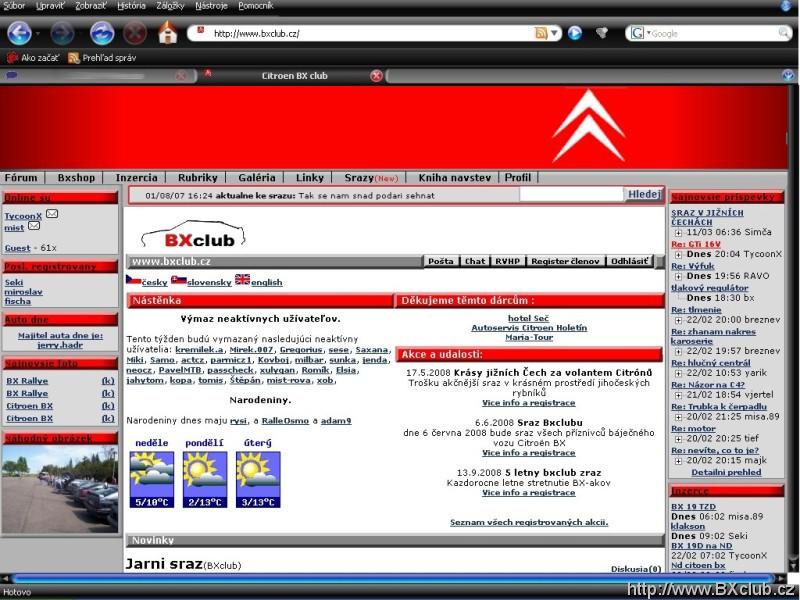Screen dimensions: 800x600
Task: Click the BXclub logo image
Action: (192, 238)
